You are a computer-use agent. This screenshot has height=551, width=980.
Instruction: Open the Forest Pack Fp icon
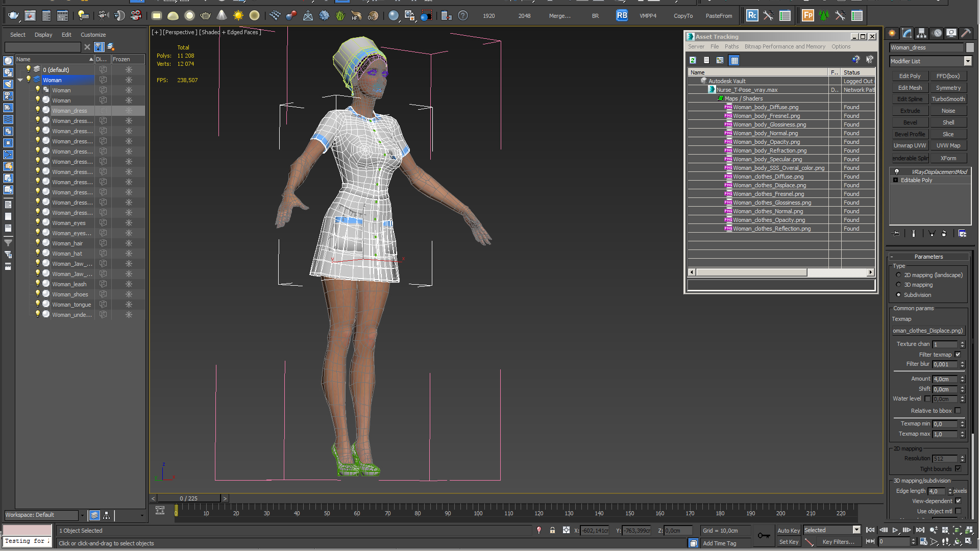coord(807,16)
